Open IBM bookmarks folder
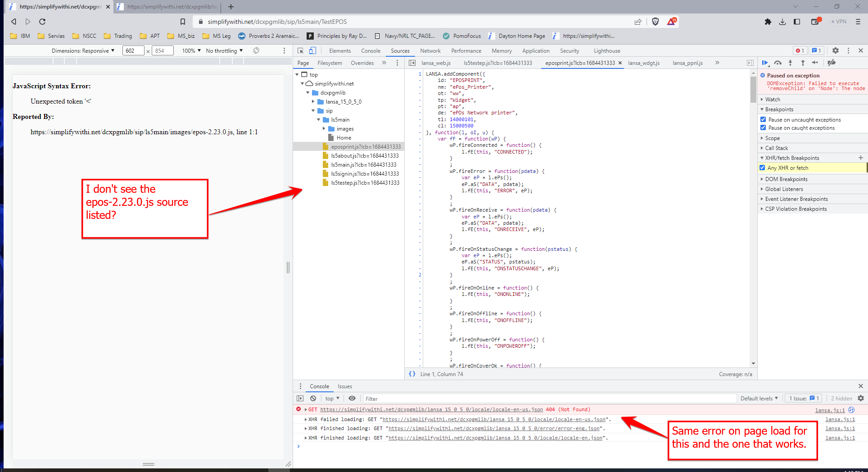Viewport: 868px width, 472px height. click(20, 36)
